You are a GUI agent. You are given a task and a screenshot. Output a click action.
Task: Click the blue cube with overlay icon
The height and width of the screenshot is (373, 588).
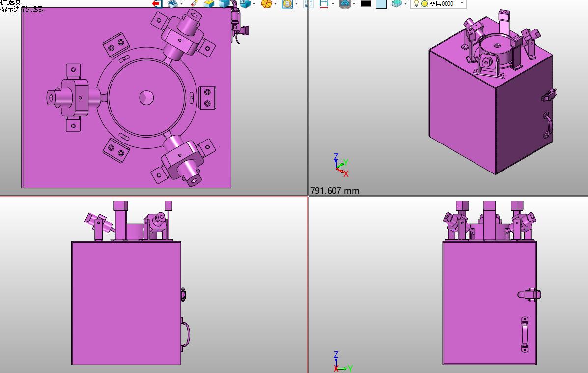pyautogui.click(x=245, y=4)
